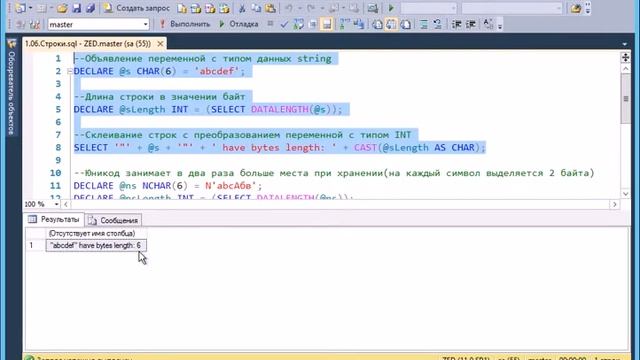The width and height of the screenshot is (640, 360).
Task: Save current script with diskette icon
Action: 76,8
